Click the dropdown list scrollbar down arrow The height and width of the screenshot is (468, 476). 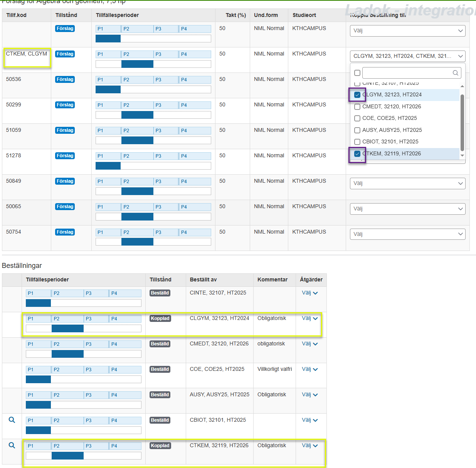pos(462,156)
